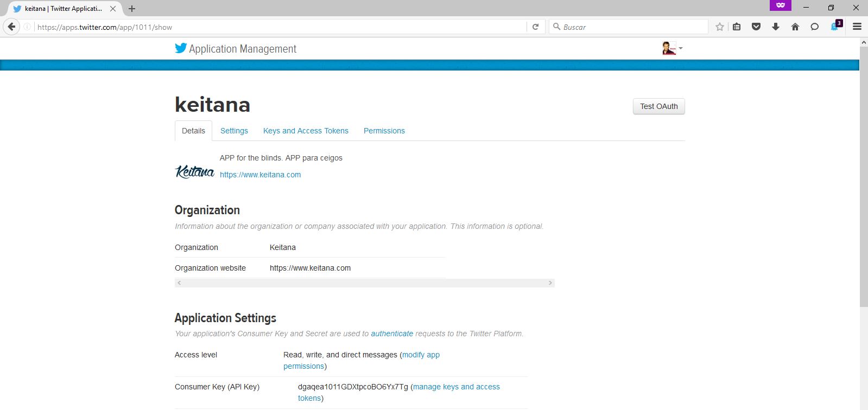
Task: Click the 'Organization website' row label
Action: click(210, 268)
